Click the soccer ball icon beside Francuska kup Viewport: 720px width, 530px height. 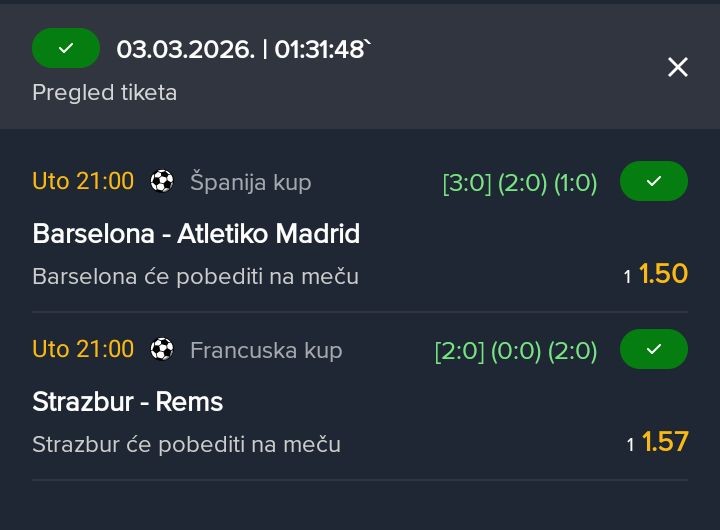(x=161, y=350)
